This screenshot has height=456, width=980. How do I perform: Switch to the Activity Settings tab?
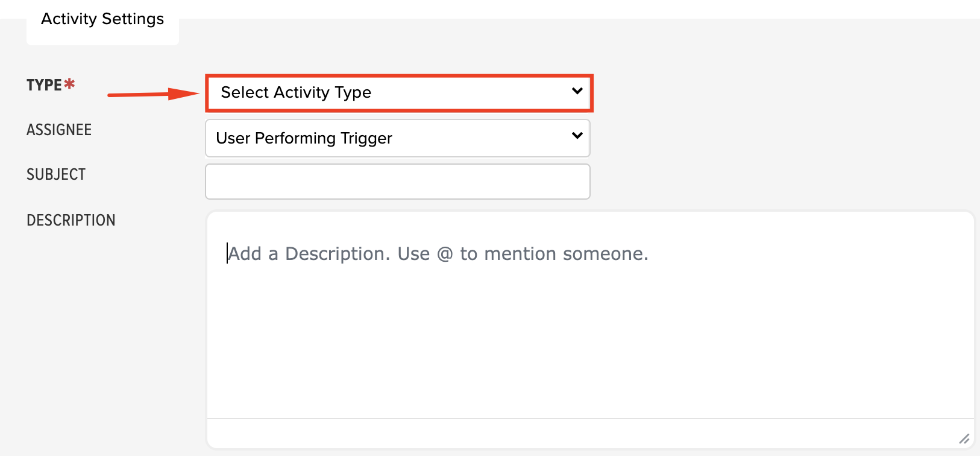pos(102,20)
